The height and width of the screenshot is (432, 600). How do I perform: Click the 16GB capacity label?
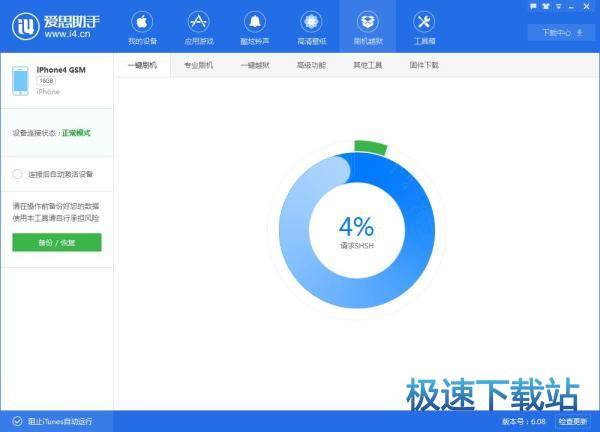pos(46,81)
